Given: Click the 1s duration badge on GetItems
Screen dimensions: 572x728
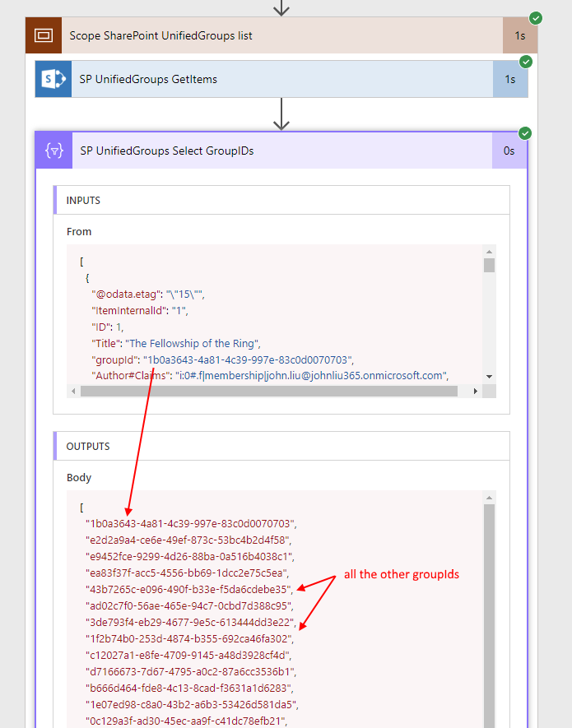Looking at the screenshot, I should 510,79.
